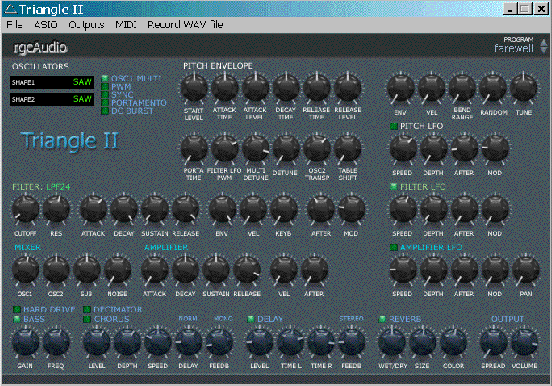The image size is (552, 386).
Task: Open the Record WAV file menu
Action: click(x=185, y=25)
